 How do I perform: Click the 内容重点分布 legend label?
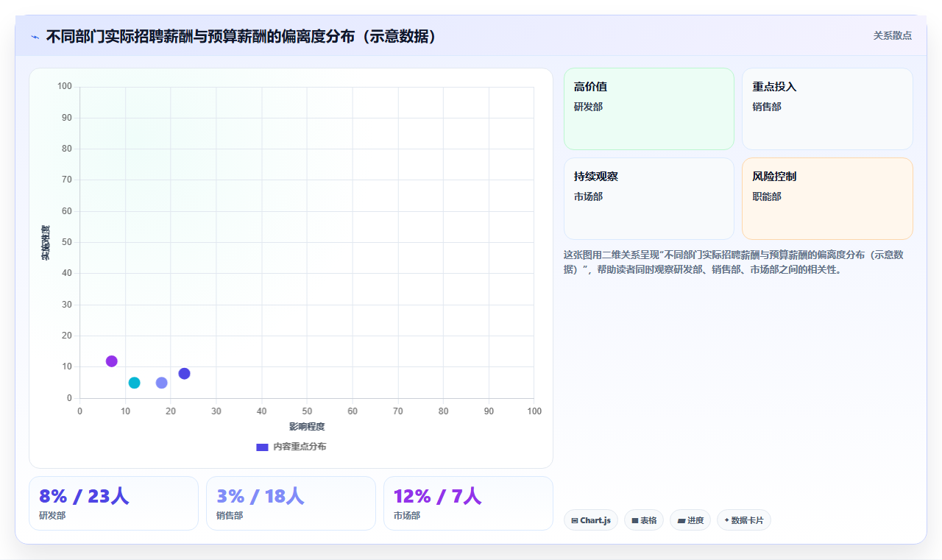tap(300, 447)
